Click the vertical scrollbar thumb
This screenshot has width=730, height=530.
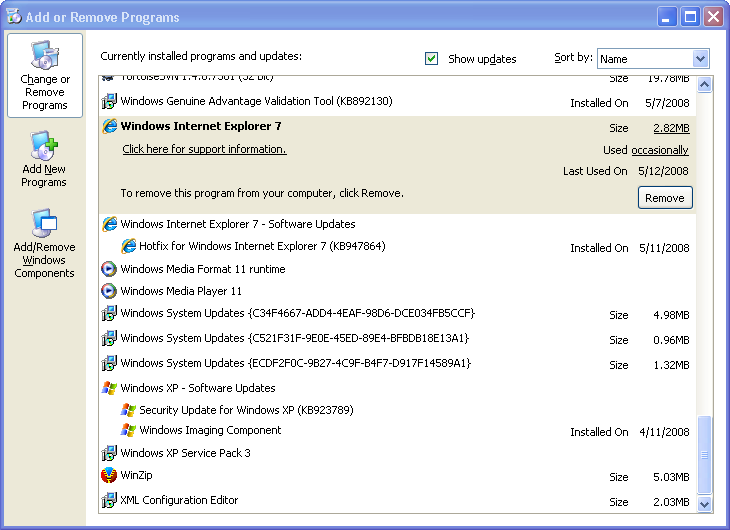coord(704,455)
